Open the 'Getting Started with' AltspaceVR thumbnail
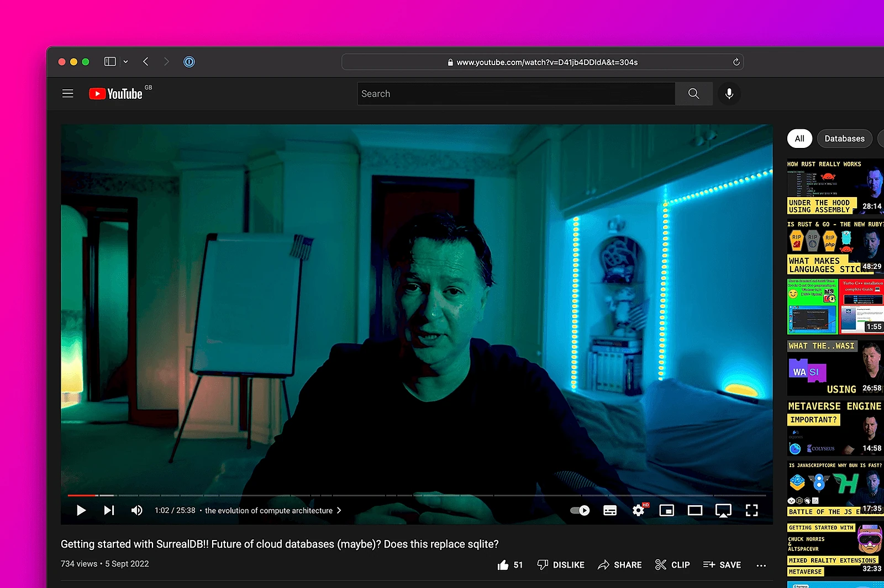884x588 pixels. click(x=835, y=549)
